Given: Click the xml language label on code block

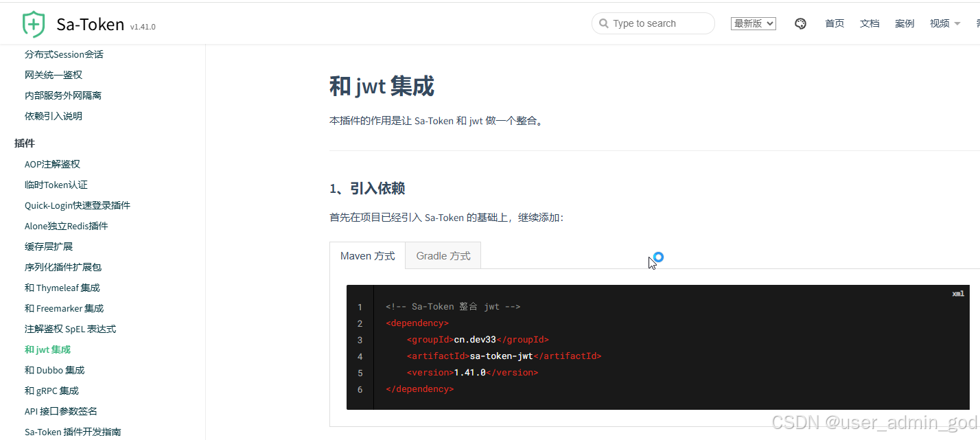Looking at the screenshot, I should [x=958, y=294].
